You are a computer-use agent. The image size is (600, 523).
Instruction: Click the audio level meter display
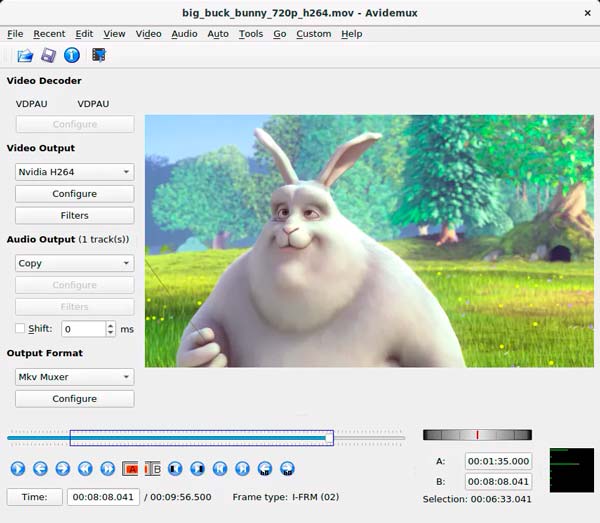(572, 470)
